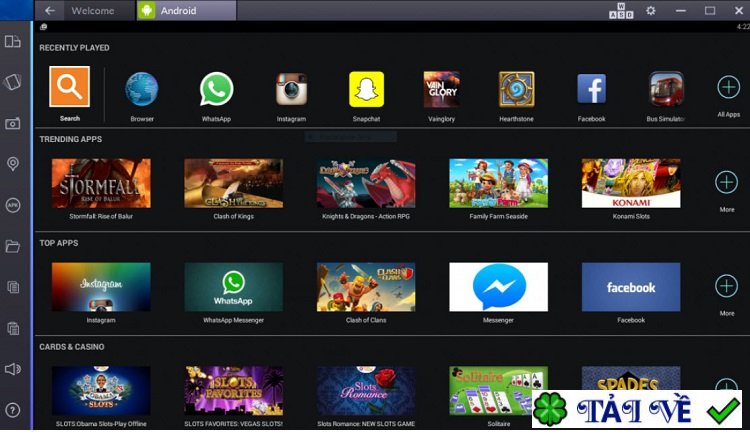The height and width of the screenshot is (436, 750).
Task: Click the APK install sidebar icon
Action: [13, 205]
